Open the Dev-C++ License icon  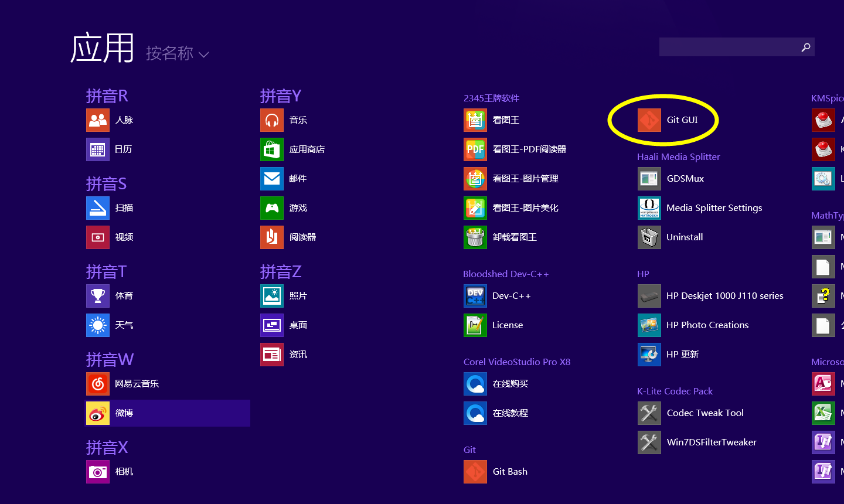tap(475, 325)
